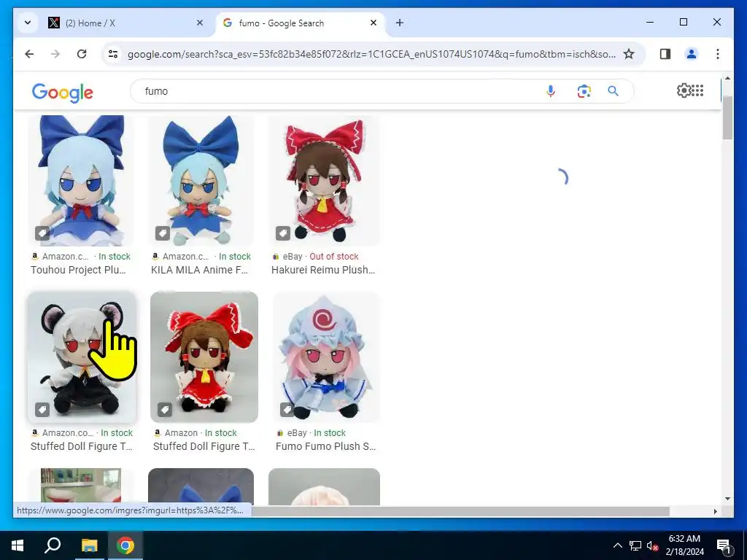Open the Fumo Fumo Plush eBay image
747x560 pixels.
pos(326,357)
